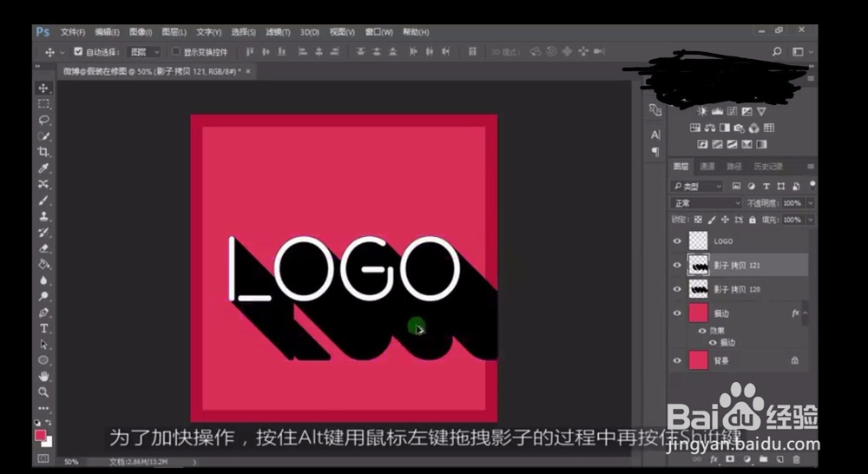
Task: Select the Hand tool
Action: (x=43, y=377)
